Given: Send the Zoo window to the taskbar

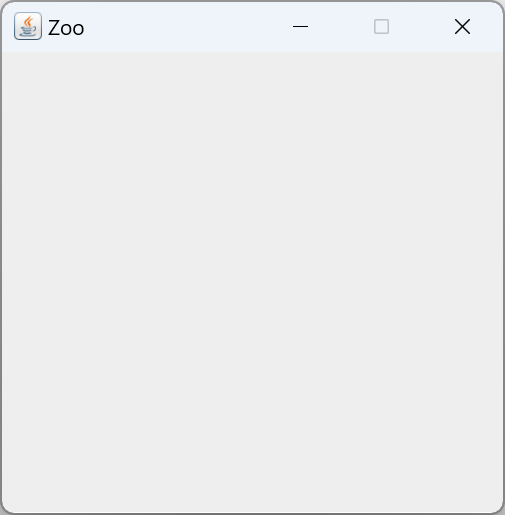Looking at the screenshot, I should [x=300, y=26].
